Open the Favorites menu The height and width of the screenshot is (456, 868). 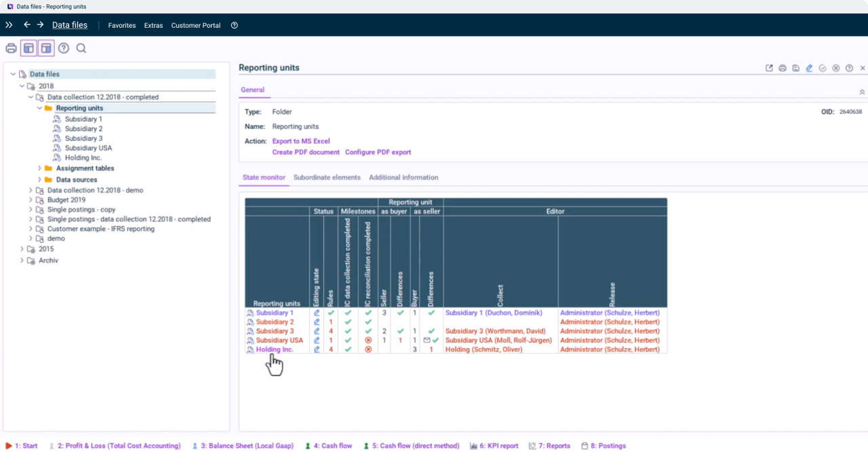click(122, 25)
